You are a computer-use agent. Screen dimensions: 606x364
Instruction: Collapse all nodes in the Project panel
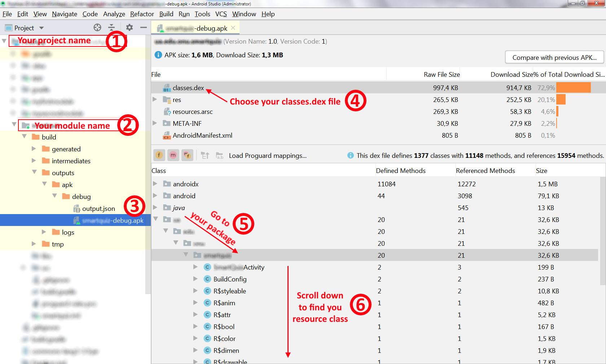tap(111, 27)
